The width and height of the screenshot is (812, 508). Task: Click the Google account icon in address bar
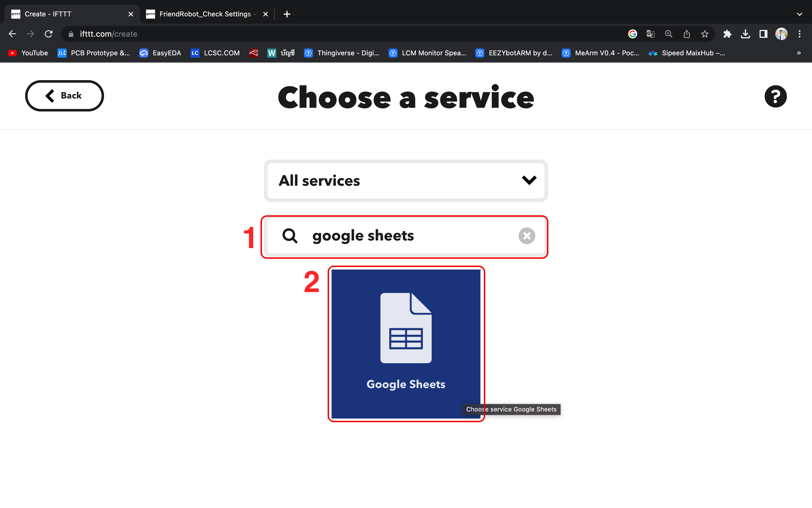[632, 34]
